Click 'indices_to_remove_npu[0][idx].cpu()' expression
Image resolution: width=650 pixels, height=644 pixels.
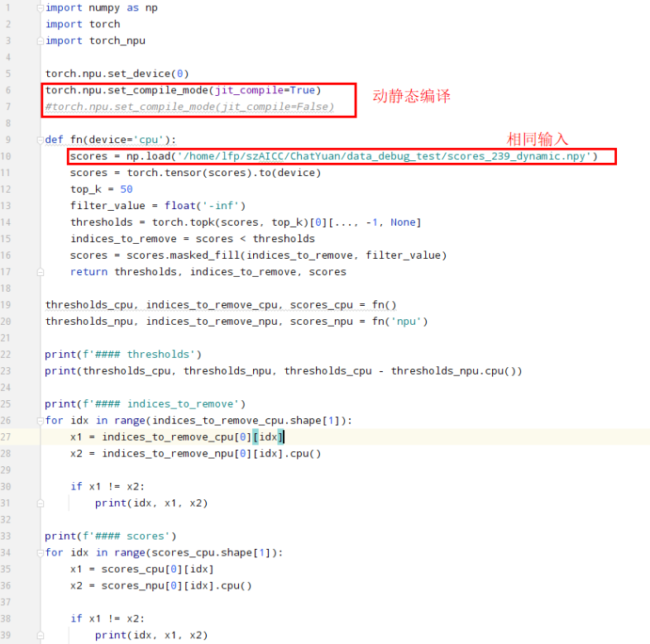[212, 453]
